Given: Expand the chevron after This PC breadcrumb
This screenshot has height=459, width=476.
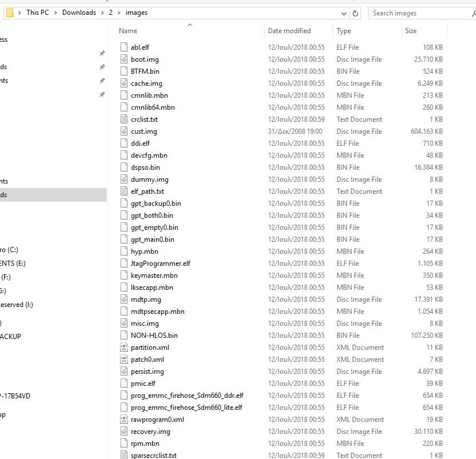Looking at the screenshot, I should [x=55, y=13].
